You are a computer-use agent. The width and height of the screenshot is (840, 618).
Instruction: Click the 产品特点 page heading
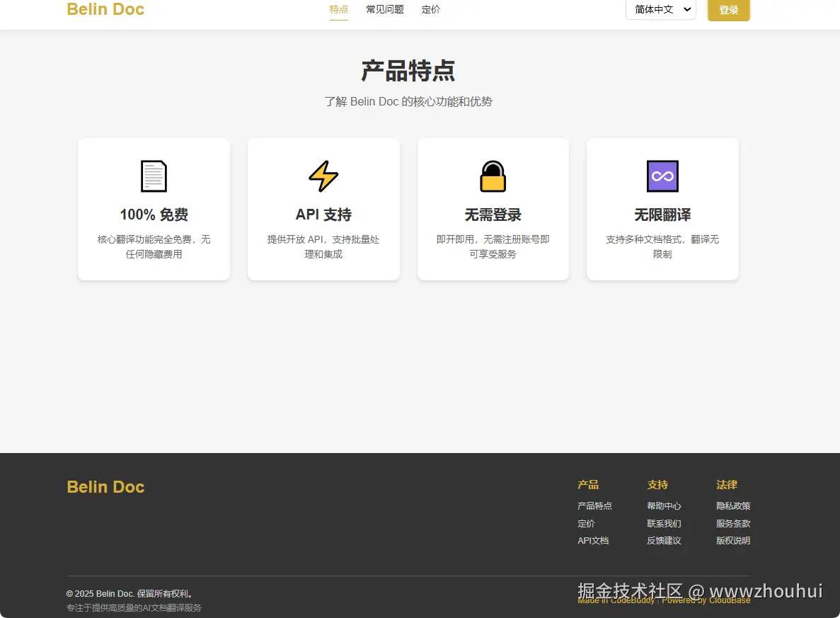click(x=408, y=71)
